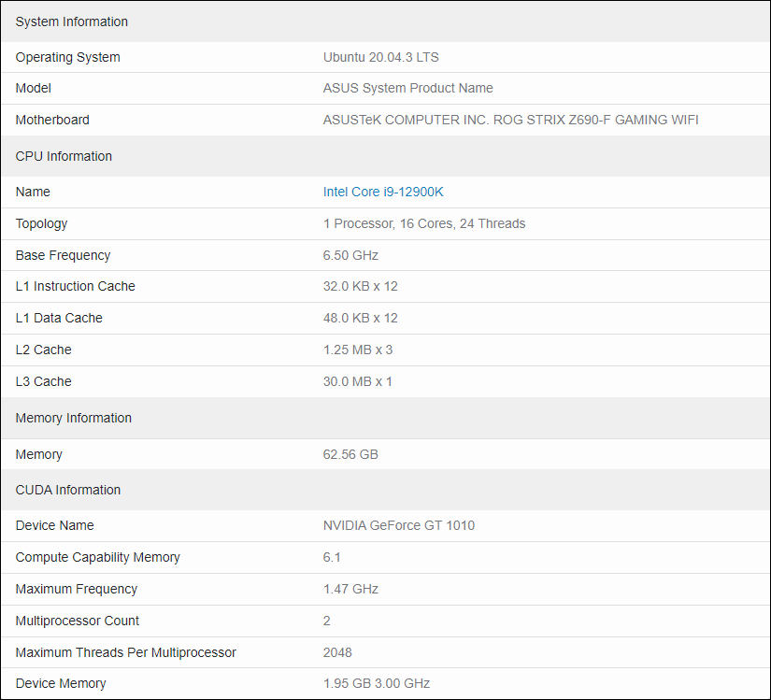This screenshot has height=700, width=771.
Task: Select the 6.1 compute capability value
Action: pyautogui.click(x=332, y=557)
